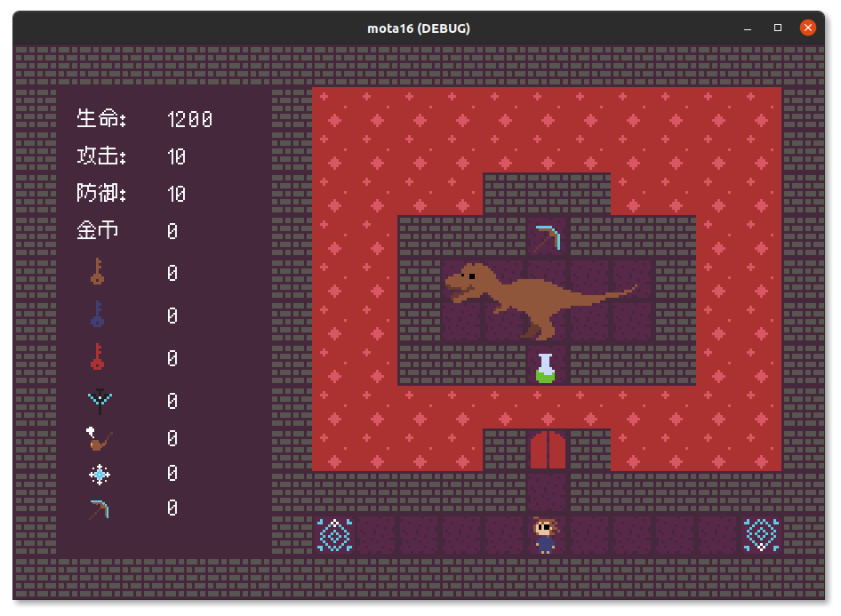Click the 防御 defense label
The height and width of the screenshot is (616, 841).
(x=100, y=193)
